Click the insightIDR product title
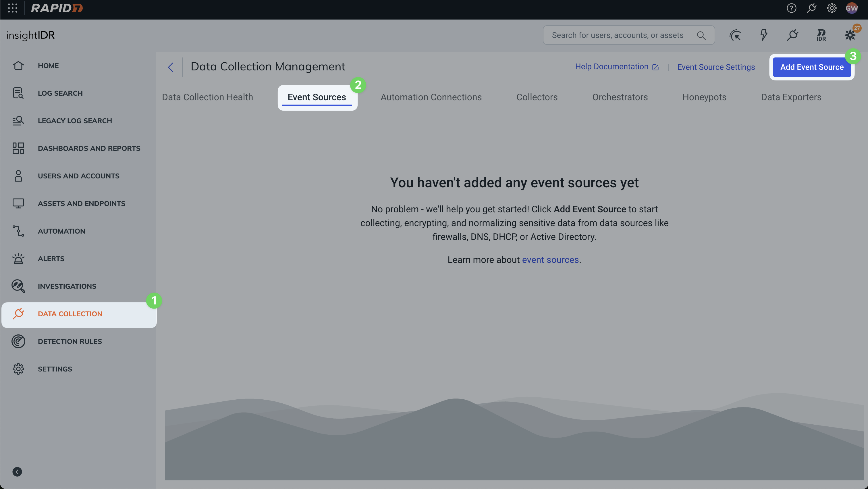868x489 pixels. click(x=31, y=35)
